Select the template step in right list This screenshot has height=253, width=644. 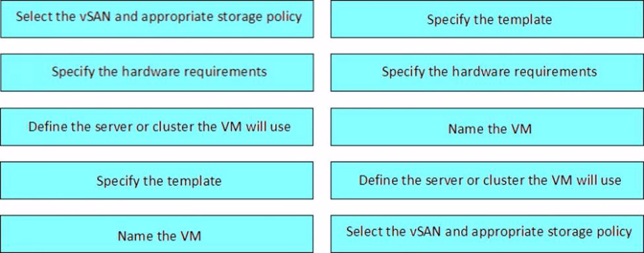click(x=487, y=19)
